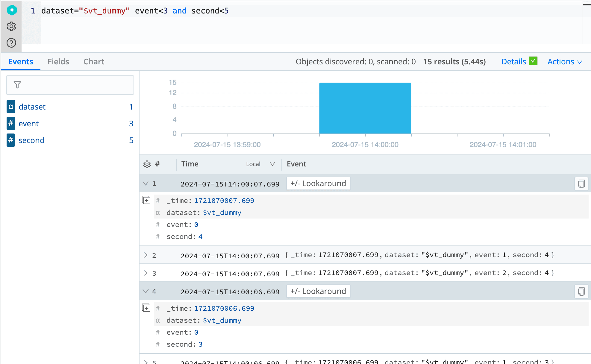This screenshot has height=364, width=591.
Task: Collapse event row 1
Action: coord(146,183)
